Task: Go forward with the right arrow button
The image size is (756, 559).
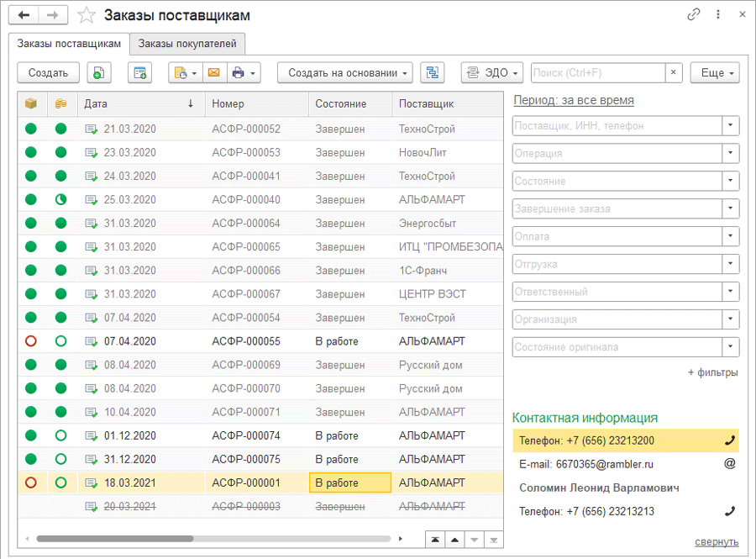Action: point(53,15)
